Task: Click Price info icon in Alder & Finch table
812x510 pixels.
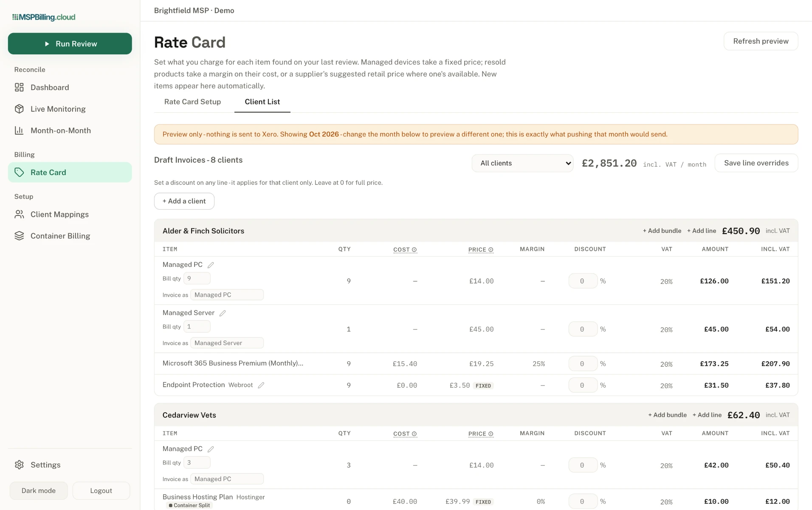Action: 491,250
